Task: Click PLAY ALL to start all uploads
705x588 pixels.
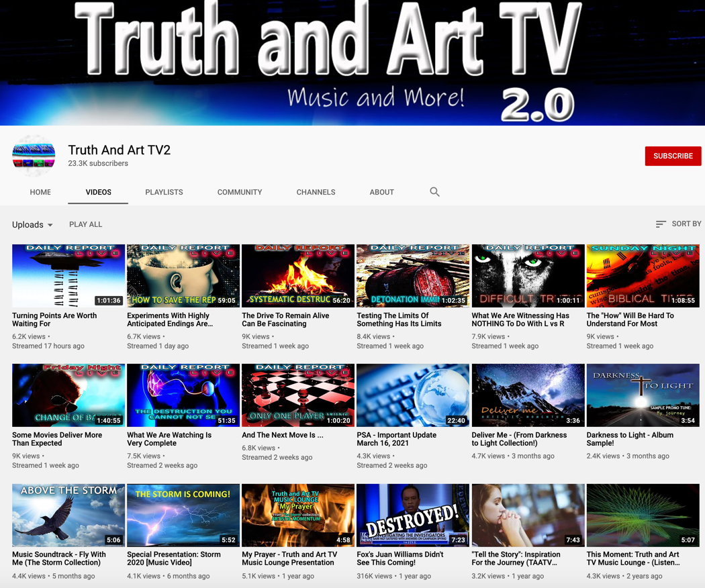Action: coord(85,224)
